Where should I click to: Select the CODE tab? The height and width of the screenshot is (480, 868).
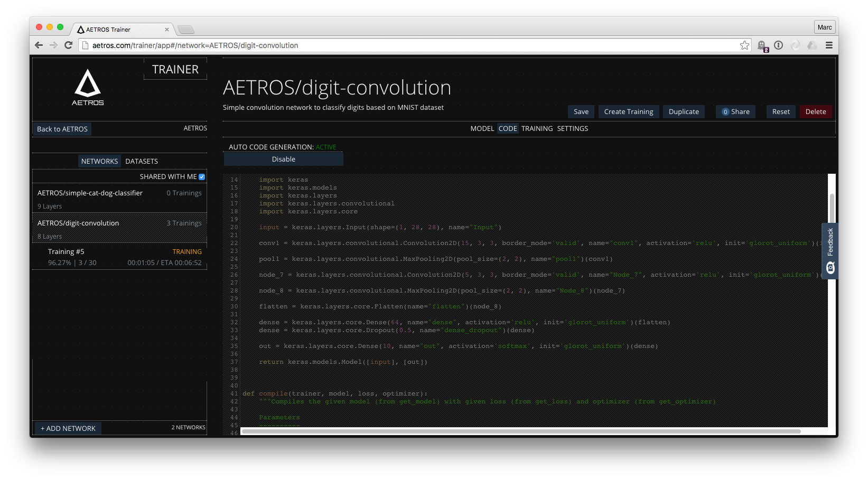click(508, 128)
